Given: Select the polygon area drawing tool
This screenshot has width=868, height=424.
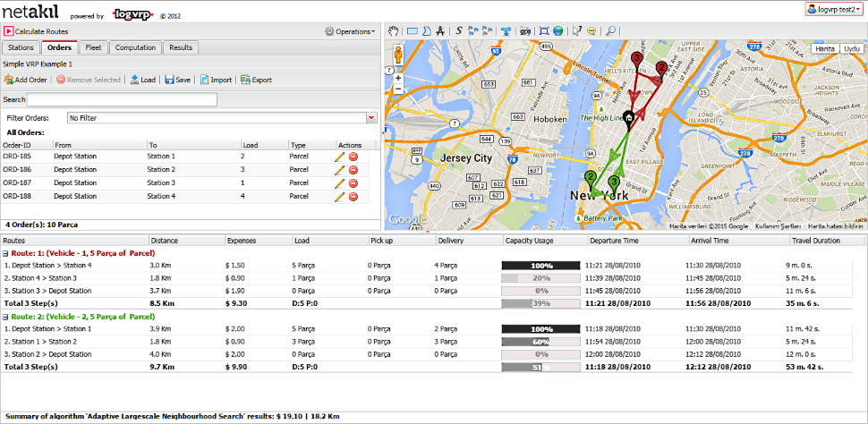Looking at the screenshot, I should [x=426, y=31].
